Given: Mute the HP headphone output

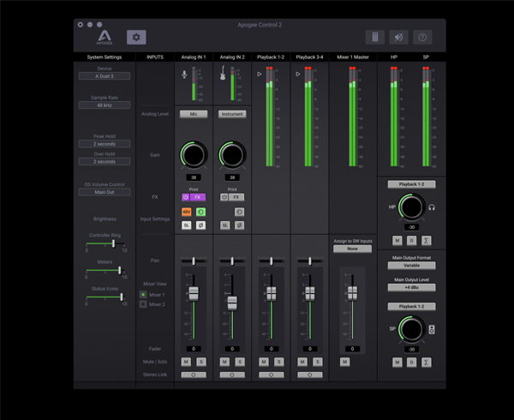Looking at the screenshot, I should point(397,241).
